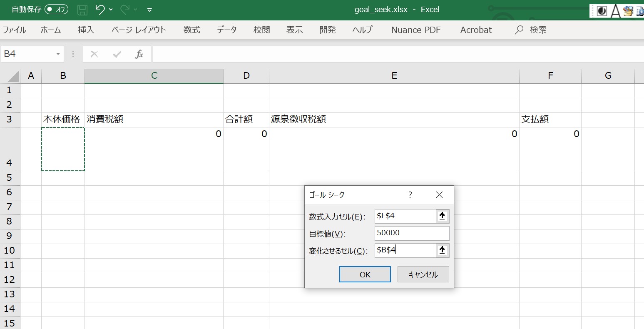The width and height of the screenshot is (644, 329).
Task: Click cell containing 支払額
Action: [550, 120]
